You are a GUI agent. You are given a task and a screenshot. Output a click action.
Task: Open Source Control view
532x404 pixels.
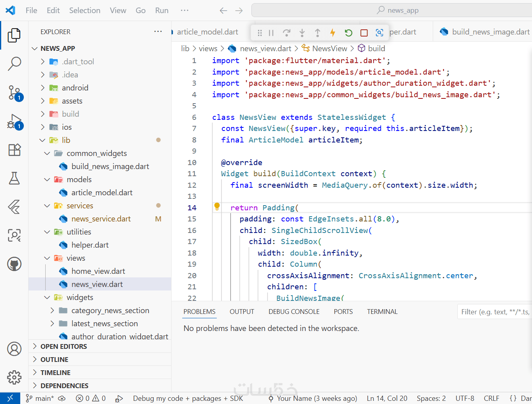pyautogui.click(x=14, y=92)
